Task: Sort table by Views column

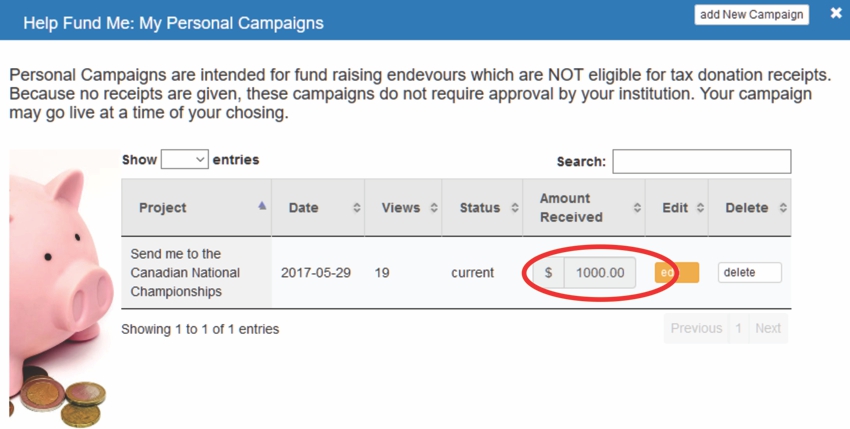Action: [x=403, y=208]
